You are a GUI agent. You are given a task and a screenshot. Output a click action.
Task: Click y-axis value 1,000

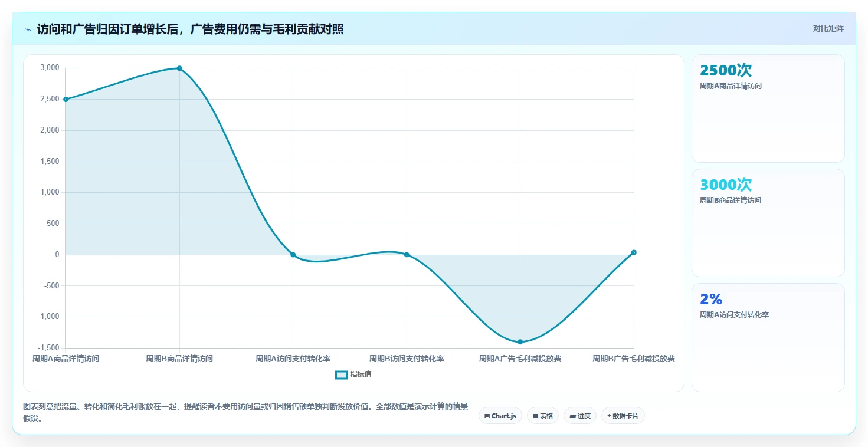[x=50, y=192]
